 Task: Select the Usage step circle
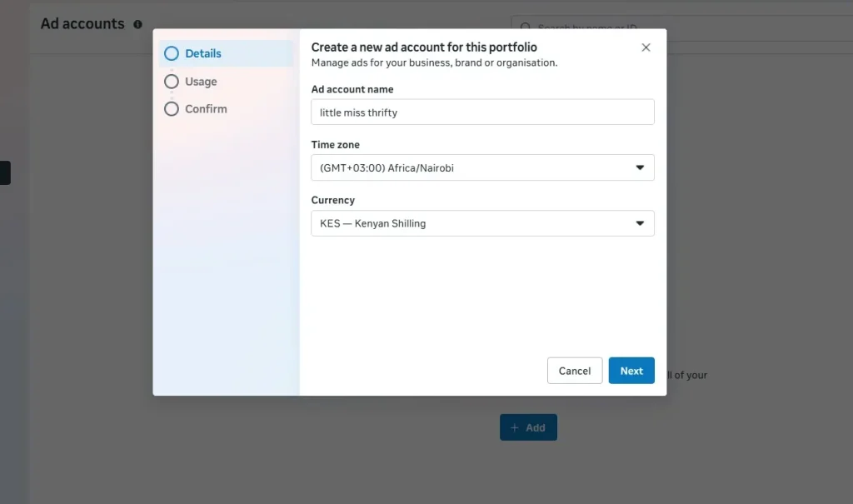[x=171, y=82]
